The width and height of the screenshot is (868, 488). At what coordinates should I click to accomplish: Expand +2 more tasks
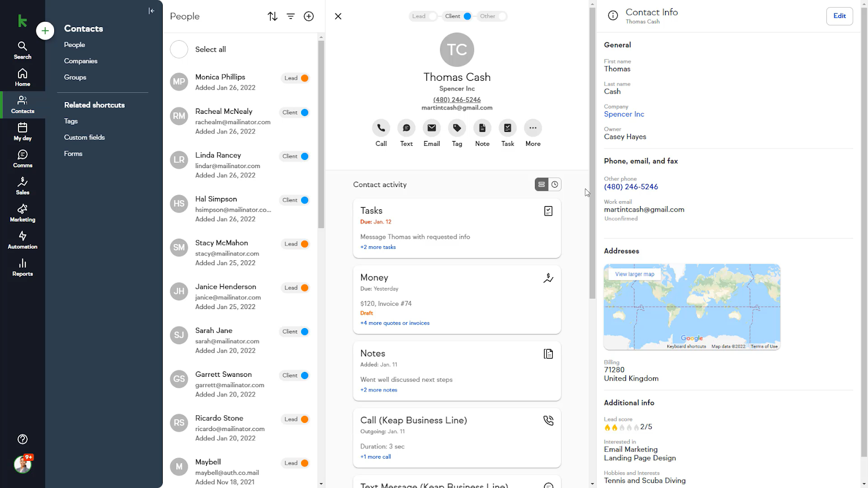(378, 247)
